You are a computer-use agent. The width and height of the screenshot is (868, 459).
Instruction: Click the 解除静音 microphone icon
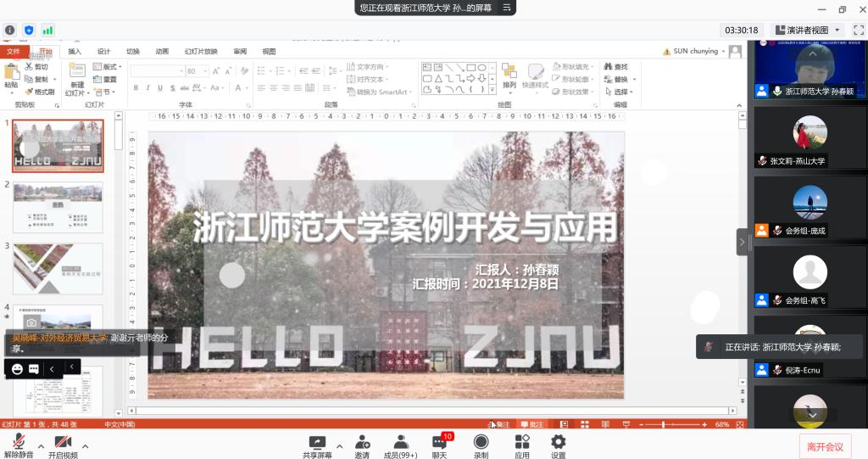click(19, 442)
